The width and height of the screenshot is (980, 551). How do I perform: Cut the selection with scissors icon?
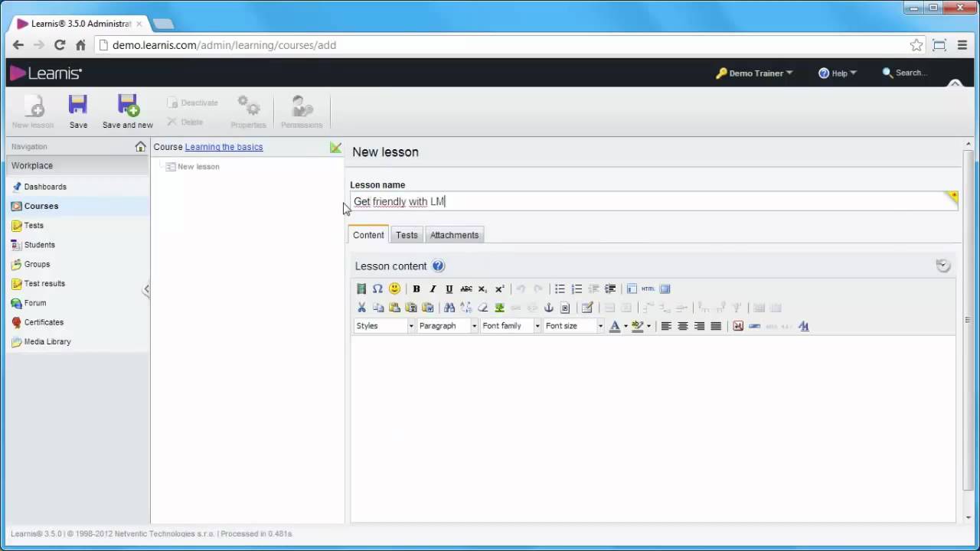click(x=361, y=308)
